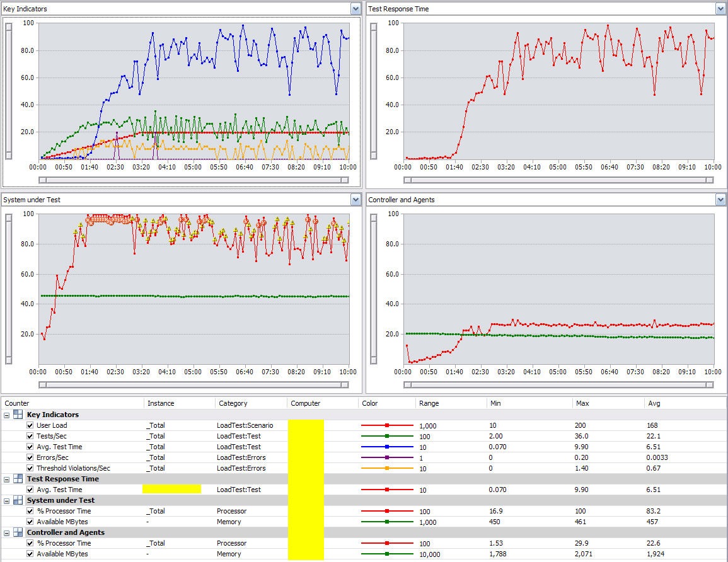728x562 pixels.
Task: Sort by the Counter column header
Action: 72,403
